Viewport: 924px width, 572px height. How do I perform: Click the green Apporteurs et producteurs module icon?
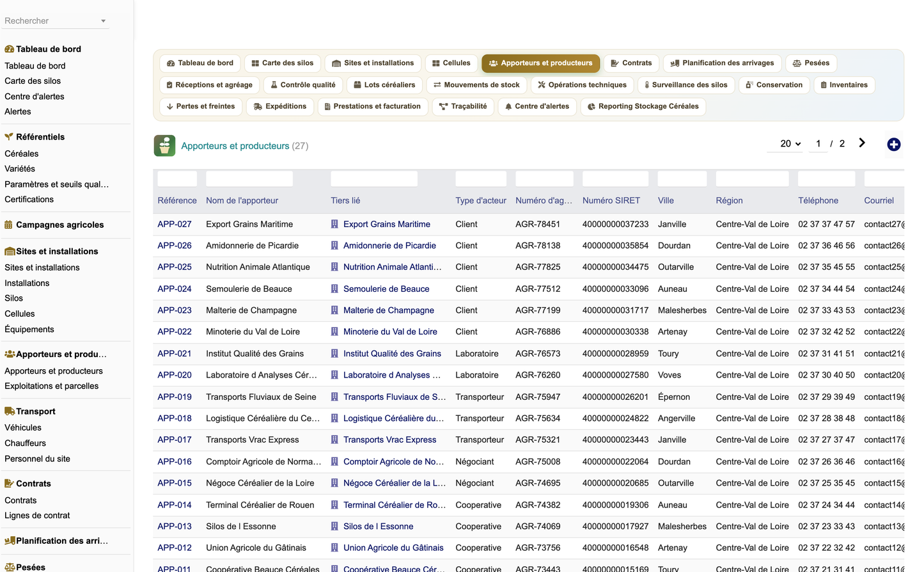click(164, 145)
